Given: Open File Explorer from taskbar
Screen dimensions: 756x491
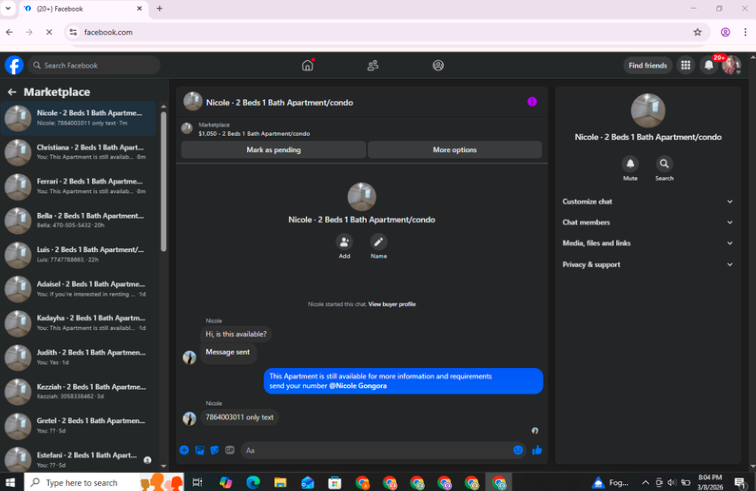Looking at the screenshot, I should click(x=280, y=482).
